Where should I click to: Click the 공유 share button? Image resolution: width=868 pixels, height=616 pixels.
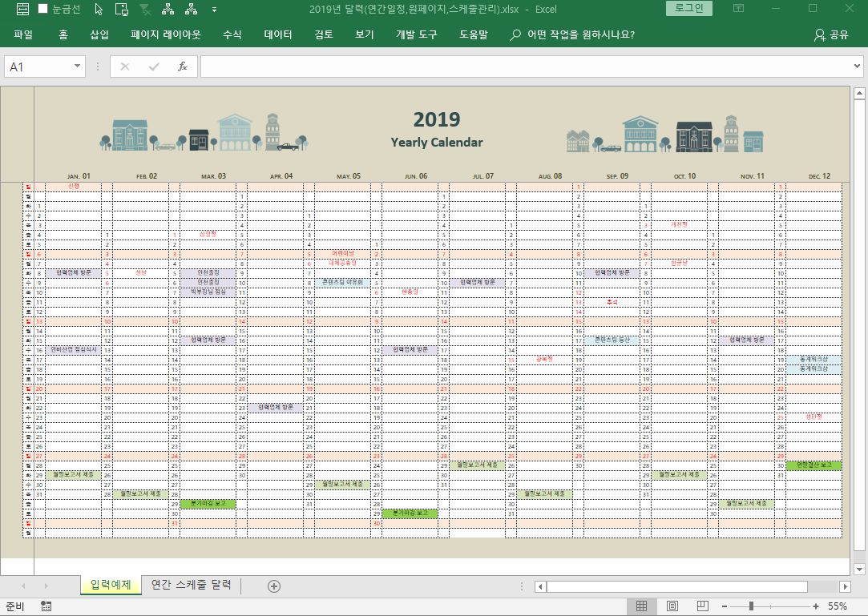[x=831, y=35]
